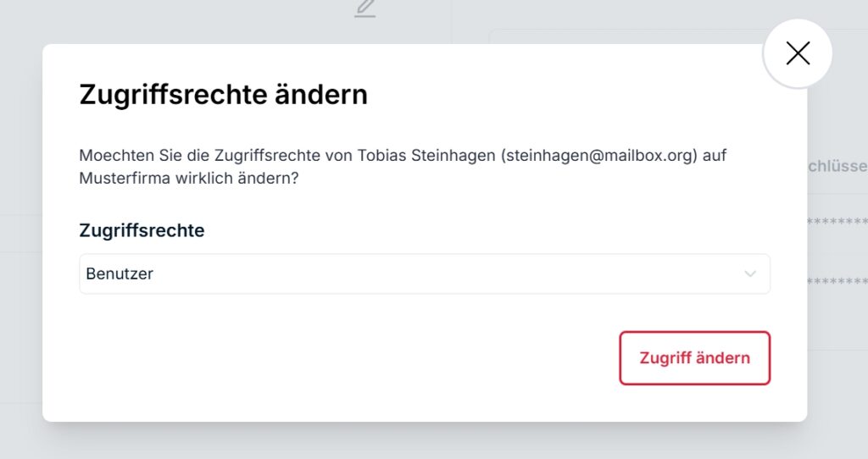Click the question text ending wirklich ändern?
The width and height of the screenshot is (868, 459).
click(x=189, y=178)
